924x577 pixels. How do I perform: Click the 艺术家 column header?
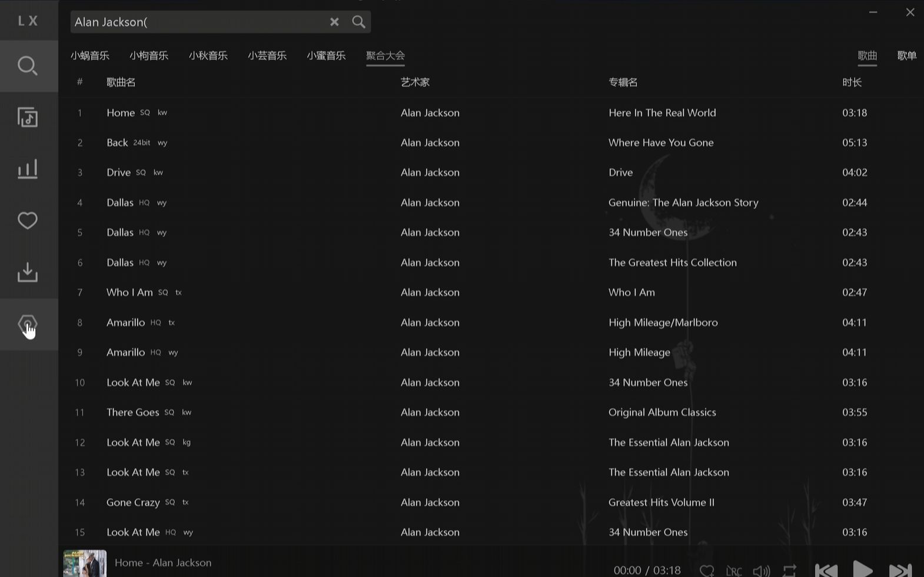click(415, 82)
